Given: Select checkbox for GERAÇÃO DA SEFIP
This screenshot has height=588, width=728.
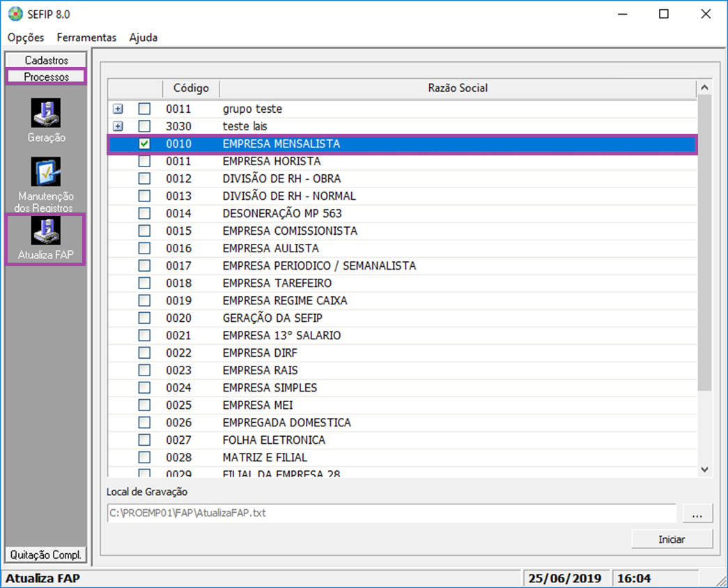Looking at the screenshot, I should coord(144,318).
